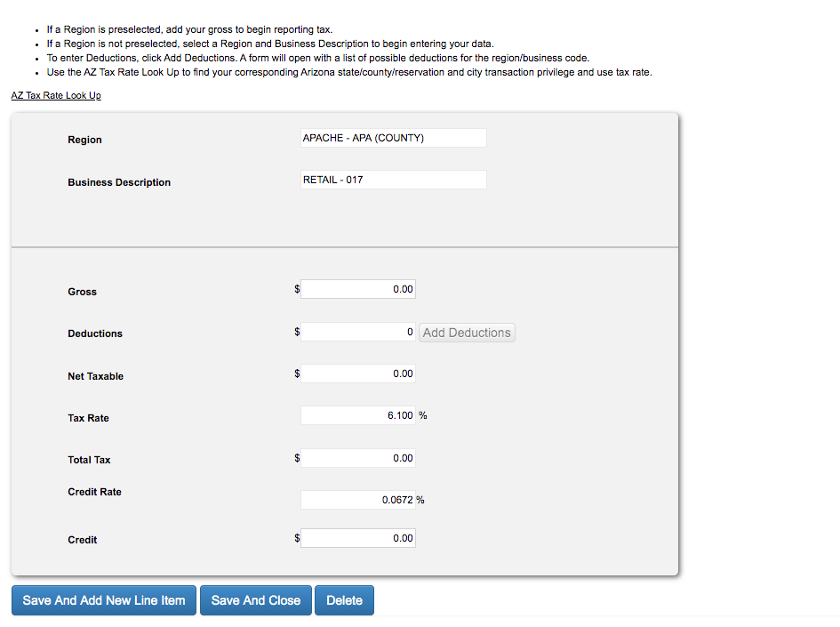This screenshot has width=840, height=627.
Task: Open the AZ Tax Rate Look Up link
Action: click(x=56, y=95)
